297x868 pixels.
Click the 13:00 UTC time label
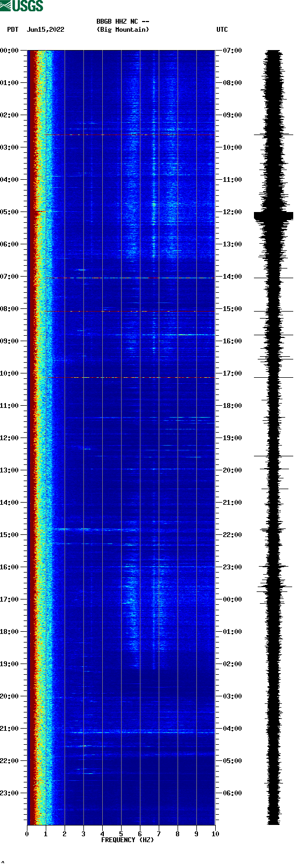coord(232,244)
